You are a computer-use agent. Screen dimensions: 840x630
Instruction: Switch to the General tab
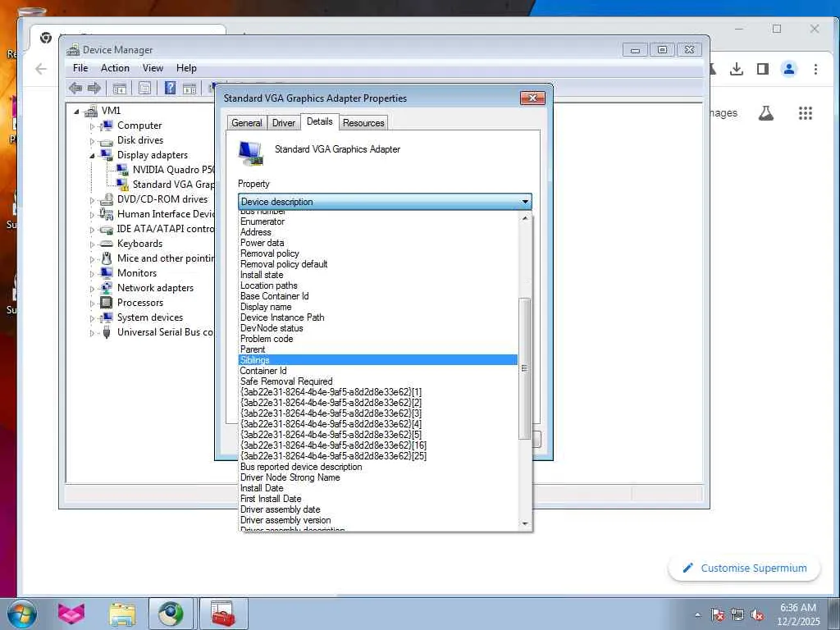247,123
